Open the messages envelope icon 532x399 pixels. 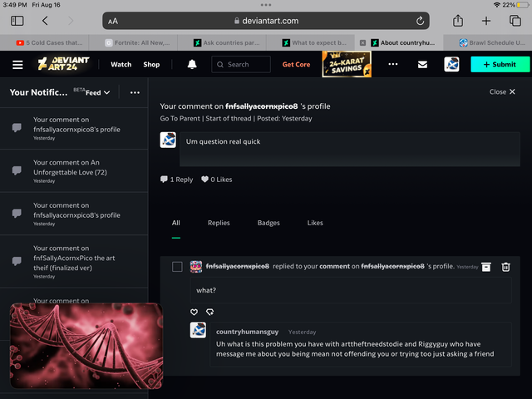point(422,65)
